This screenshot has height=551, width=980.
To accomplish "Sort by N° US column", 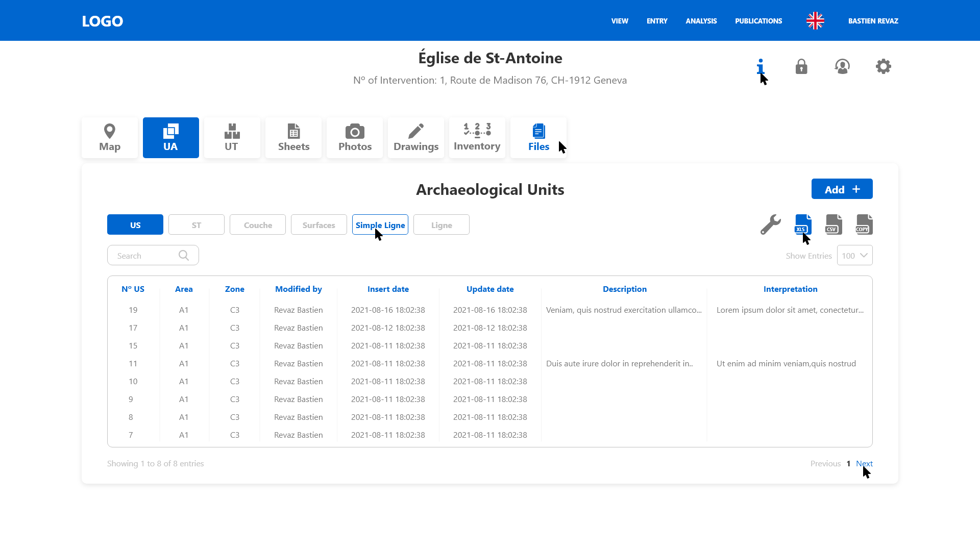I will (x=133, y=289).
